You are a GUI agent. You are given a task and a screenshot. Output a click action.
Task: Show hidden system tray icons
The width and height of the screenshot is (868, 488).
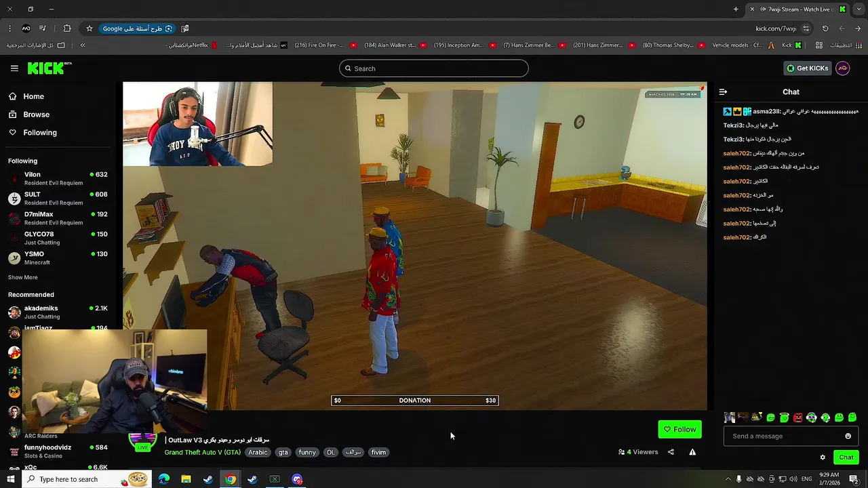[x=728, y=479]
